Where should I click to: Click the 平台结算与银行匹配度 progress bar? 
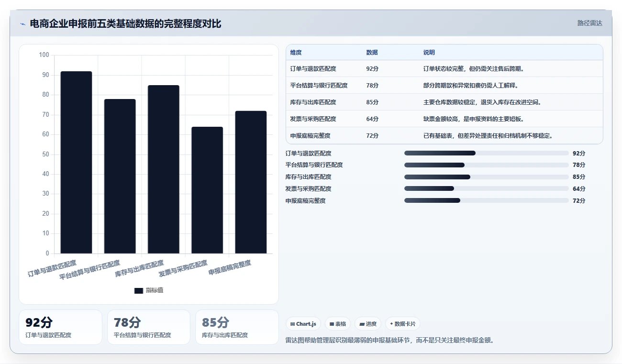click(486, 165)
